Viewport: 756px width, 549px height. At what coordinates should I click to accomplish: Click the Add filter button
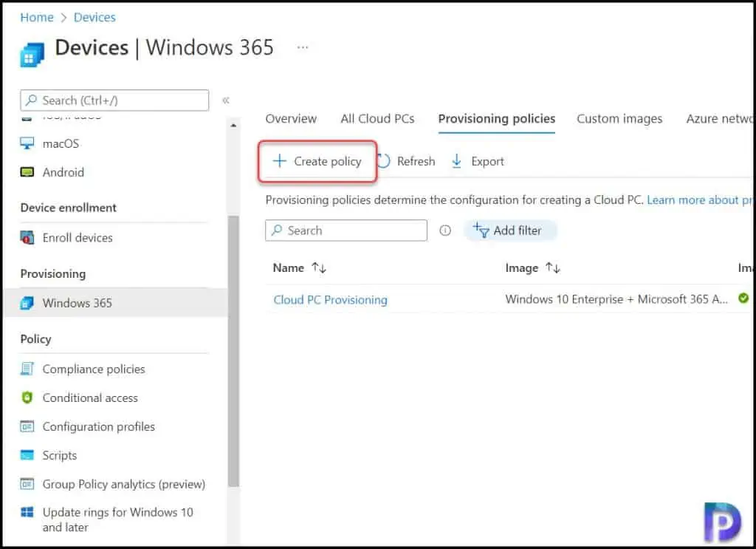[510, 231]
